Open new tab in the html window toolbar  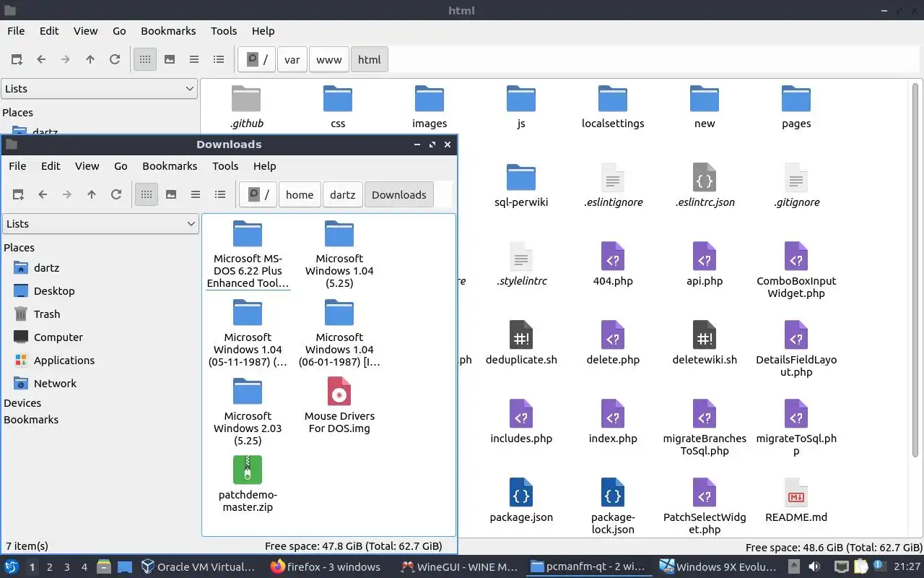click(x=17, y=59)
